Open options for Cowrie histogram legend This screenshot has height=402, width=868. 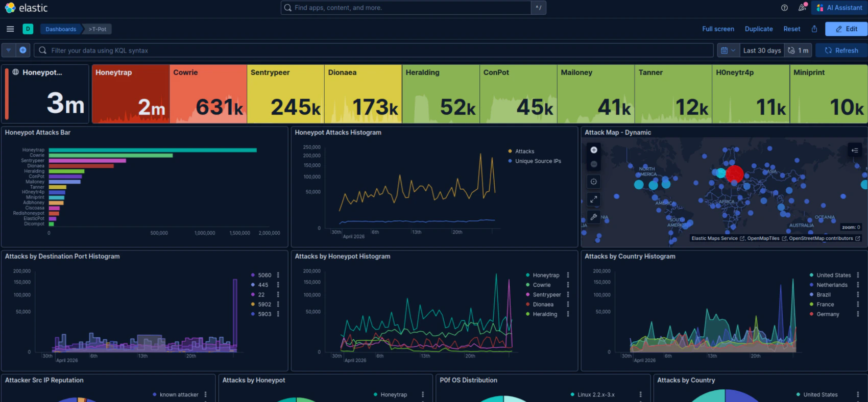pos(568,285)
